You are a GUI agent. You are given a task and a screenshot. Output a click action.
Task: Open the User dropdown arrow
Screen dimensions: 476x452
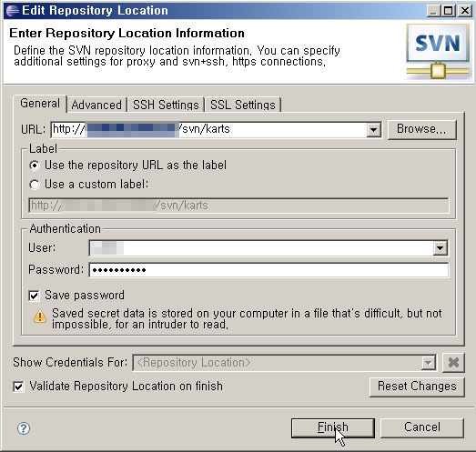point(440,248)
